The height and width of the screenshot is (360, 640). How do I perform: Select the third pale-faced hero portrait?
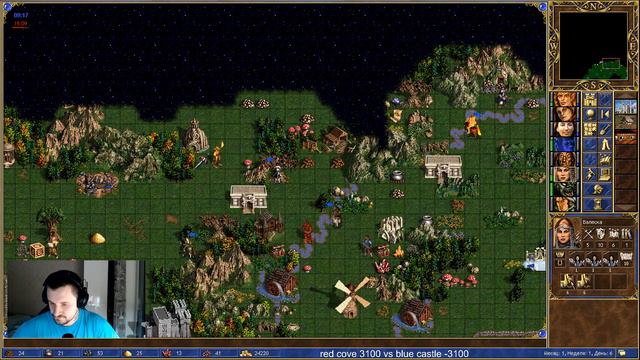click(x=565, y=129)
